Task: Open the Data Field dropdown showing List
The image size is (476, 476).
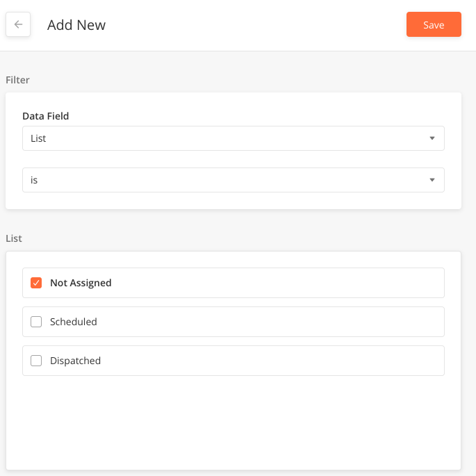Action: pos(233,138)
